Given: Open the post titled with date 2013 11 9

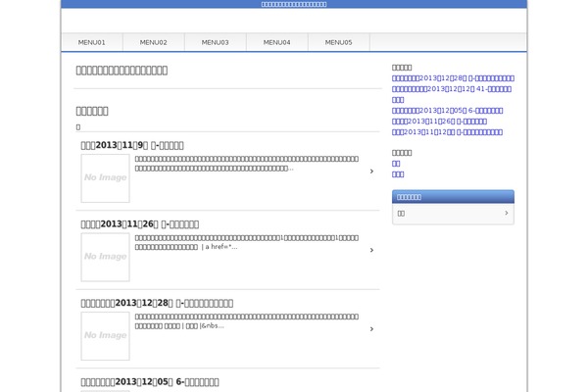Looking at the screenshot, I should [132, 145].
